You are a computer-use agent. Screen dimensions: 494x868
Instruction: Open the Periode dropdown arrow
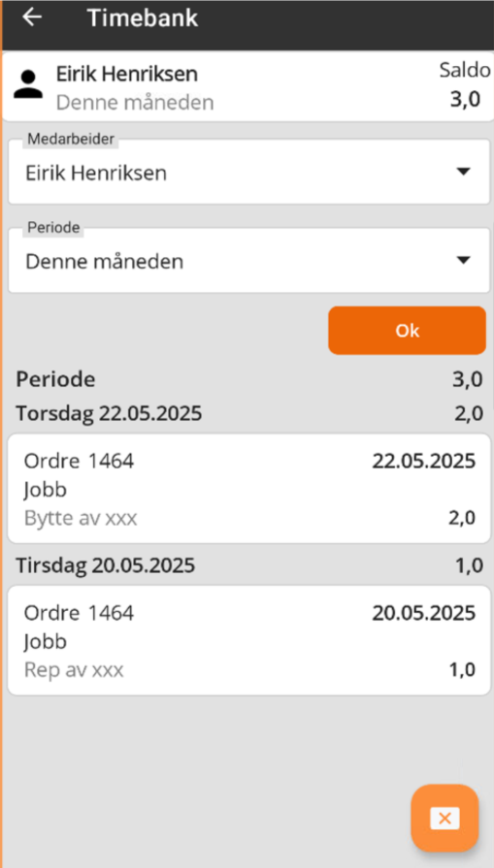(x=463, y=260)
